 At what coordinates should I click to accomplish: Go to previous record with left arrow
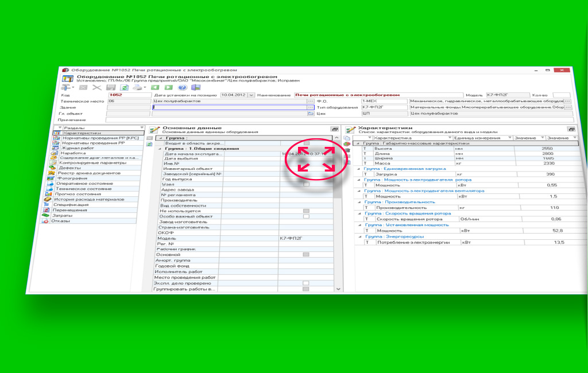point(155,87)
